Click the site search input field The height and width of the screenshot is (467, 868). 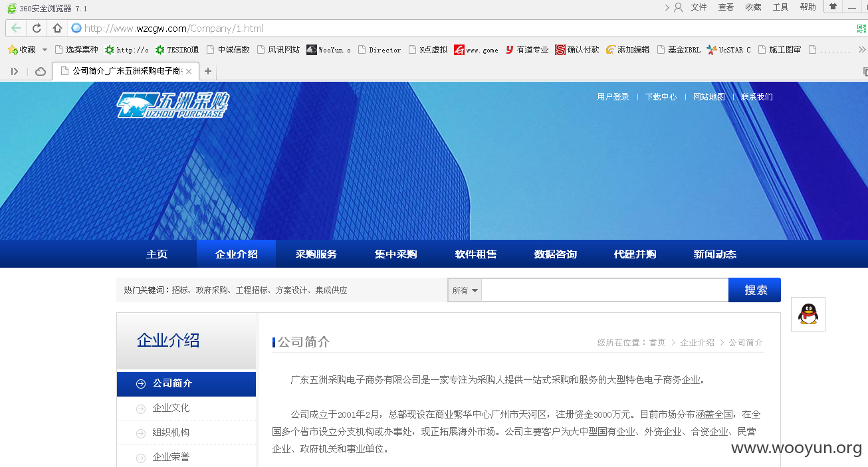pos(605,290)
